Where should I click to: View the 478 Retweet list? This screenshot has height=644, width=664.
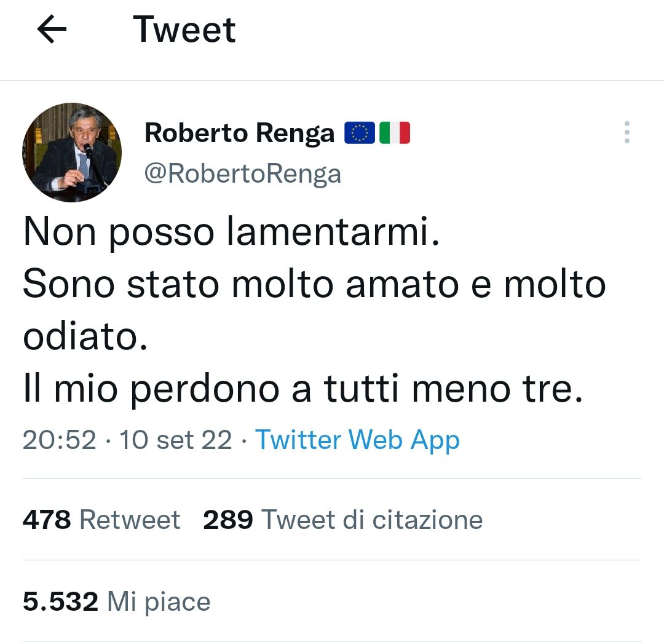101,519
